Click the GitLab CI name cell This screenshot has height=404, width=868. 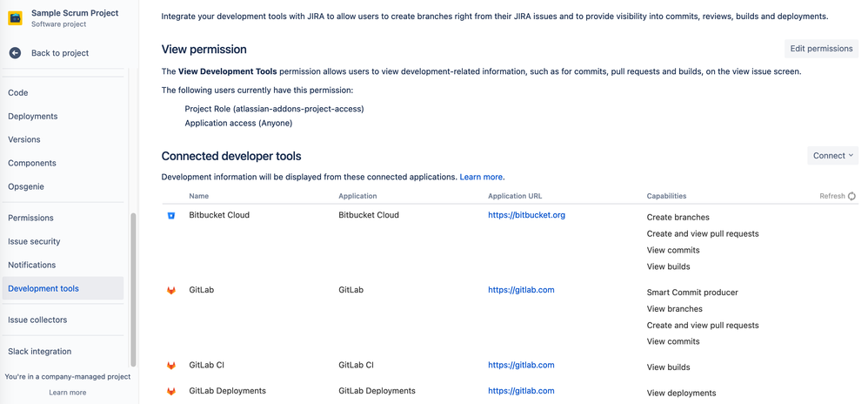click(x=206, y=365)
